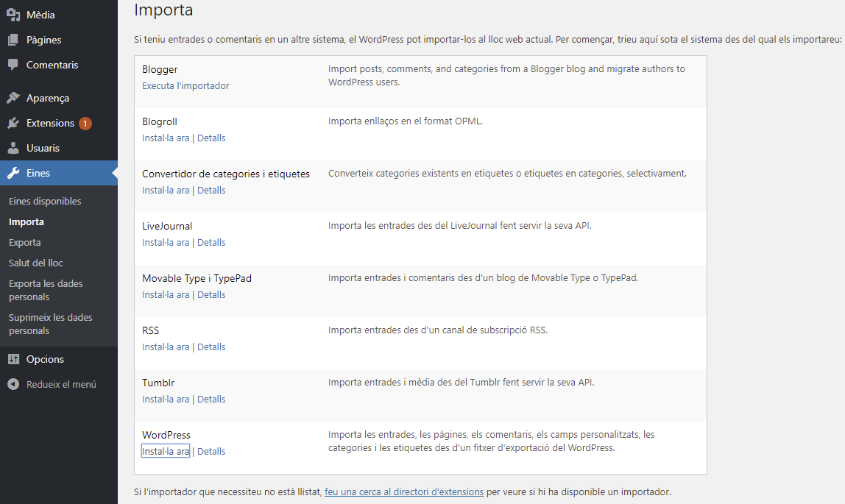Click the Opcions settings icon

[x=13, y=359]
